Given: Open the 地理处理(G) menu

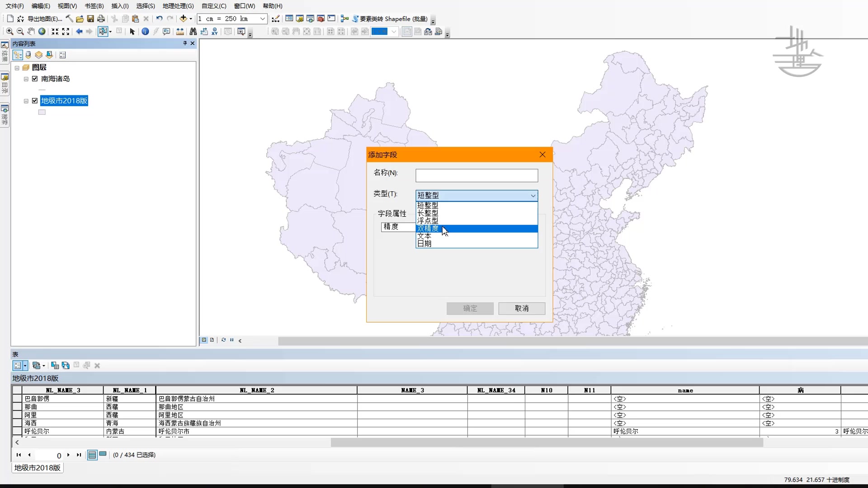Looking at the screenshot, I should (178, 6).
